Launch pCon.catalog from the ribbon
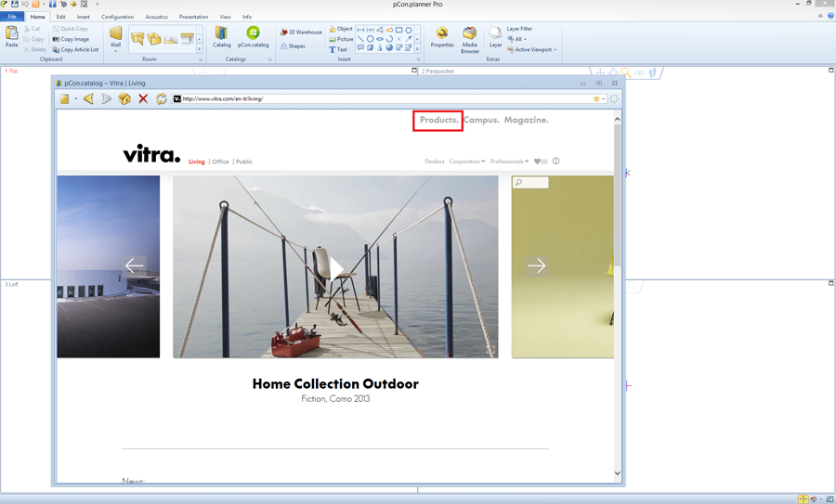 pyautogui.click(x=254, y=36)
